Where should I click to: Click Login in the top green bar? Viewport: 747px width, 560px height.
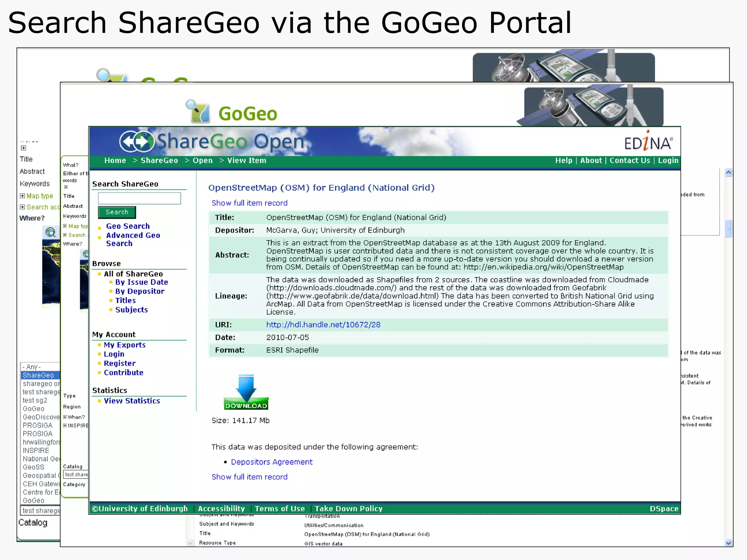[x=668, y=160]
